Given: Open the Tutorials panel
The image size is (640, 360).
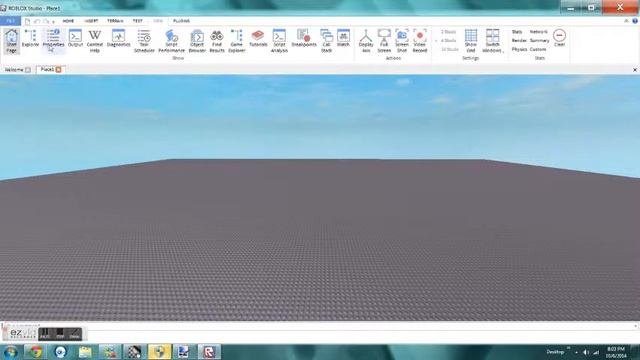Looking at the screenshot, I should (258, 38).
